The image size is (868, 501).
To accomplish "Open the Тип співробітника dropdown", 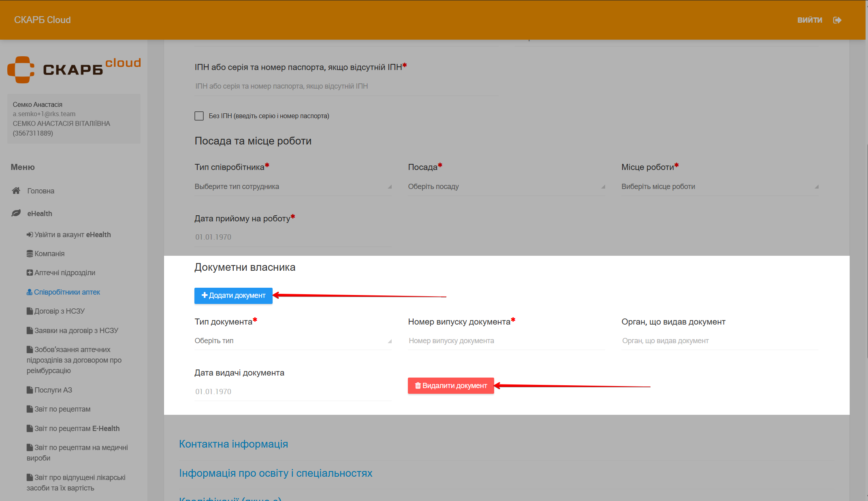I will [292, 187].
